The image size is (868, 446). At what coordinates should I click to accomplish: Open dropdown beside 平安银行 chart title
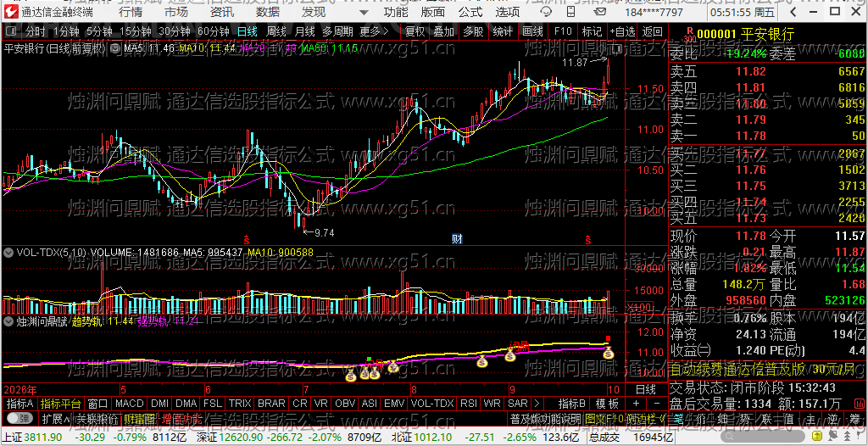click(x=115, y=49)
